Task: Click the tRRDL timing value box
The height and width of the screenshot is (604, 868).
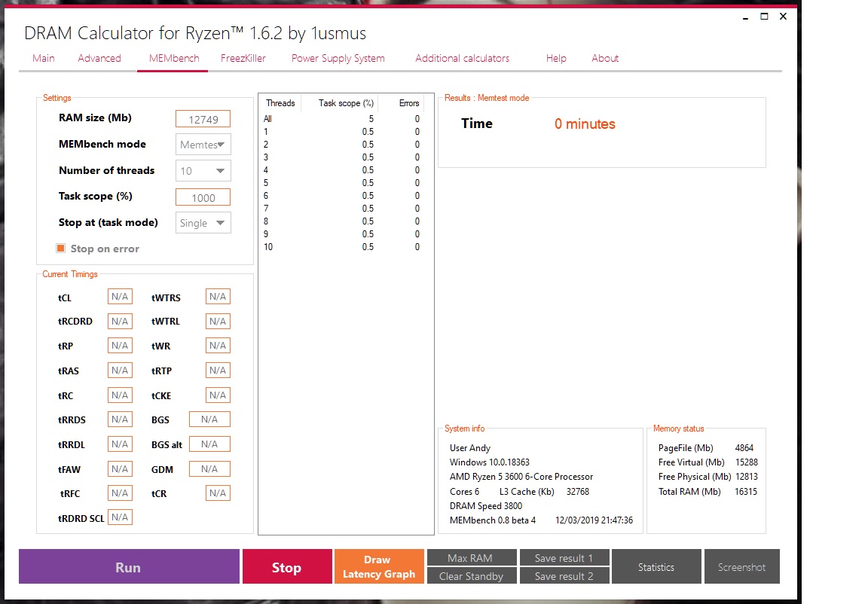Action: coord(120,444)
